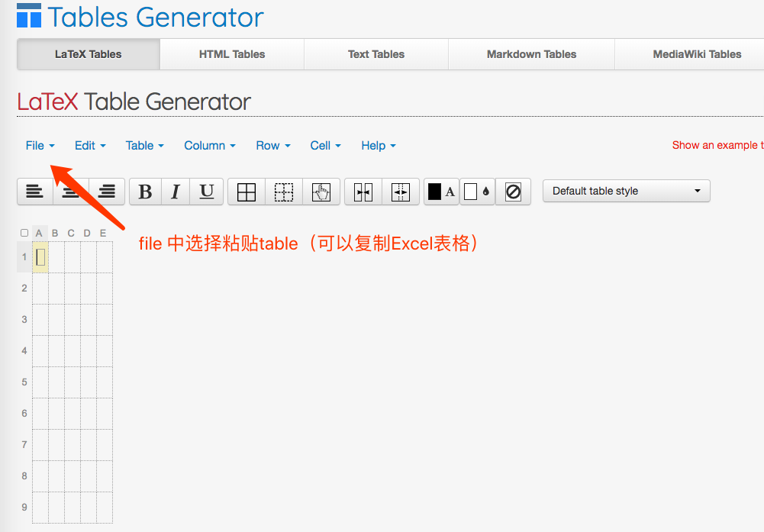
Task: Open the Table dropdown menu
Action: click(145, 145)
